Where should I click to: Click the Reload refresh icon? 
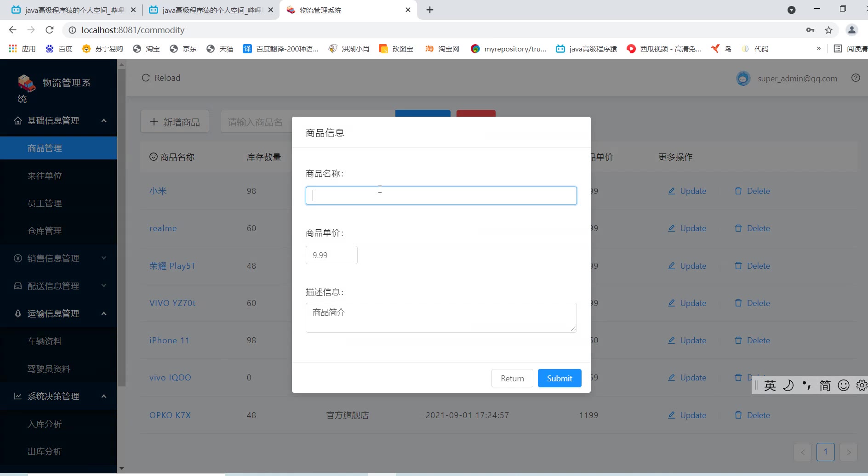146,78
